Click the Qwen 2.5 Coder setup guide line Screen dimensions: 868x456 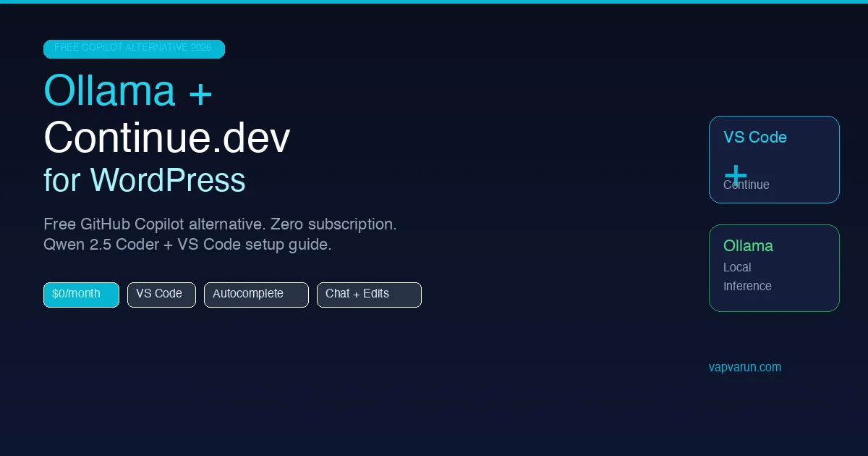(187, 245)
